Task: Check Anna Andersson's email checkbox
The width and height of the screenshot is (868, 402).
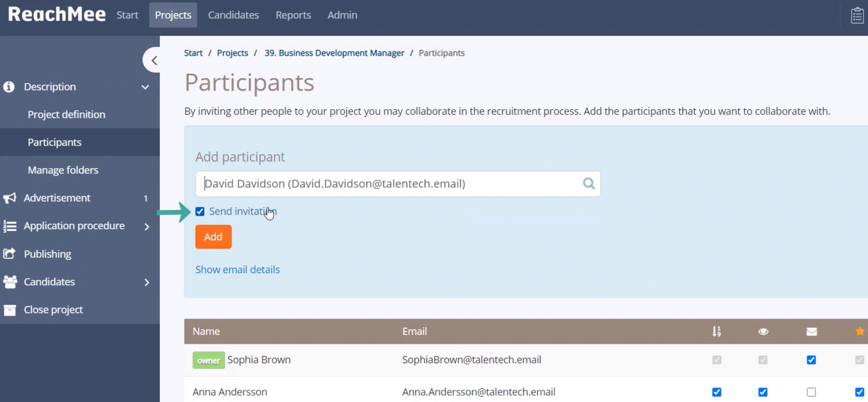Action: (x=811, y=392)
